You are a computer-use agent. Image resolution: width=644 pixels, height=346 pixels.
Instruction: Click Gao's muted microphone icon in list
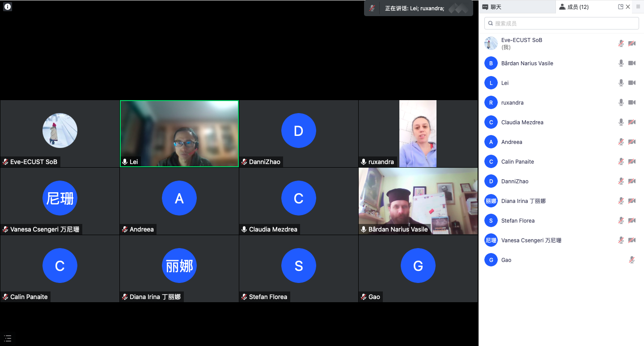point(631,260)
